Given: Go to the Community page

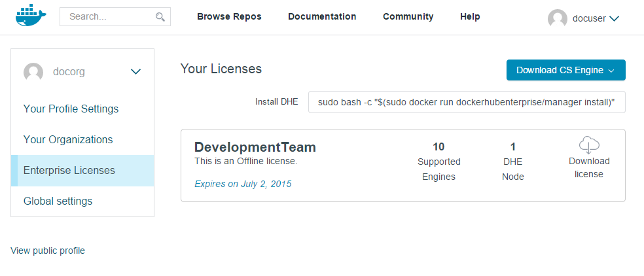Looking at the screenshot, I should (408, 16).
